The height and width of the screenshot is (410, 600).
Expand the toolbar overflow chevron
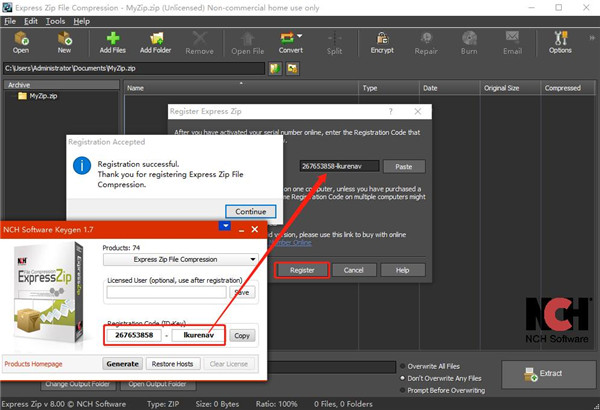tap(592, 38)
